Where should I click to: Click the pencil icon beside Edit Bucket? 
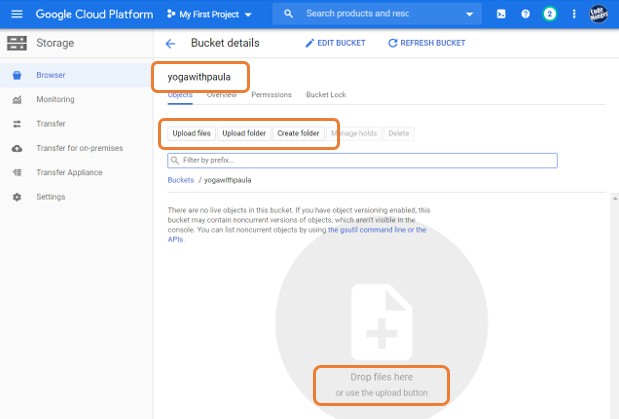click(310, 43)
